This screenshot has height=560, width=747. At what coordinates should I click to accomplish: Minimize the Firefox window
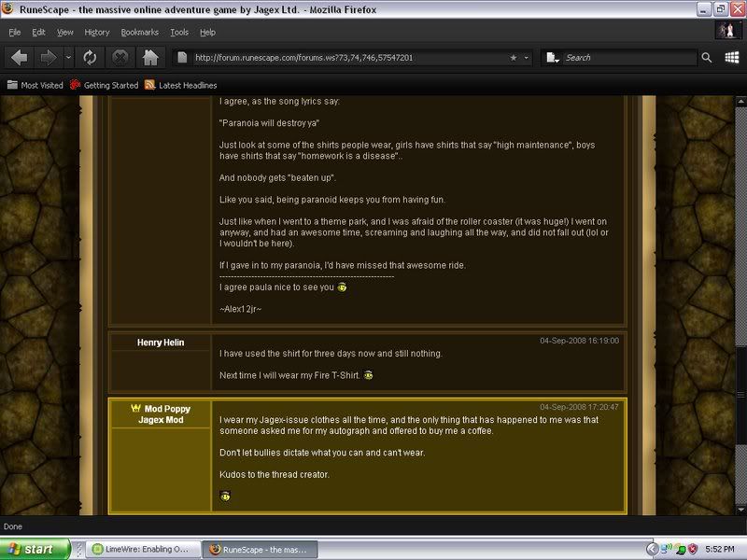(704, 9)
